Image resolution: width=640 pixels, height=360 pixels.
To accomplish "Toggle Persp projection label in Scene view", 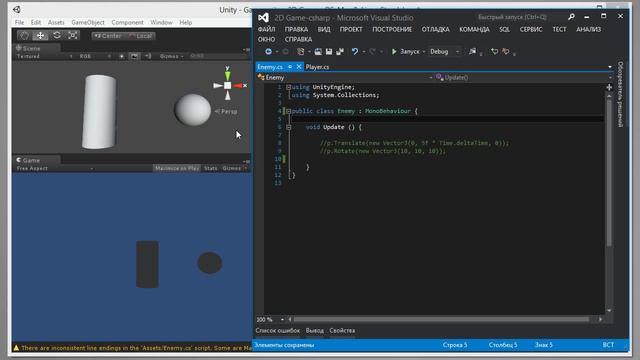I will click(x=226, y=111).
